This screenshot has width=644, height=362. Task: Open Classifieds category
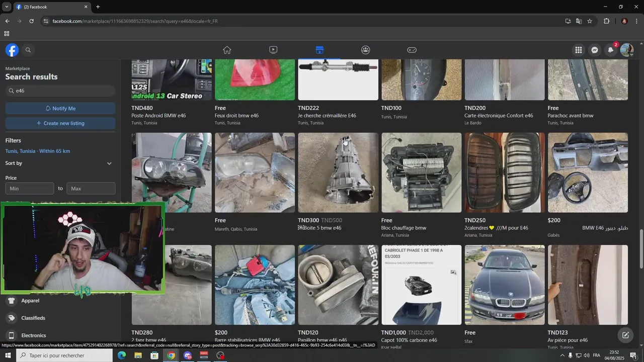point(33,318)
